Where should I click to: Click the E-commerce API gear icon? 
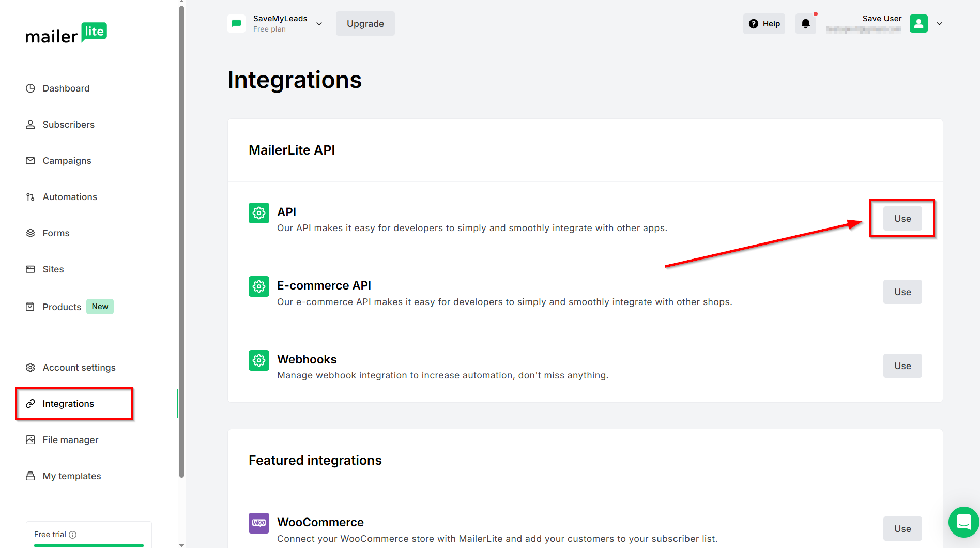point(259,286)
